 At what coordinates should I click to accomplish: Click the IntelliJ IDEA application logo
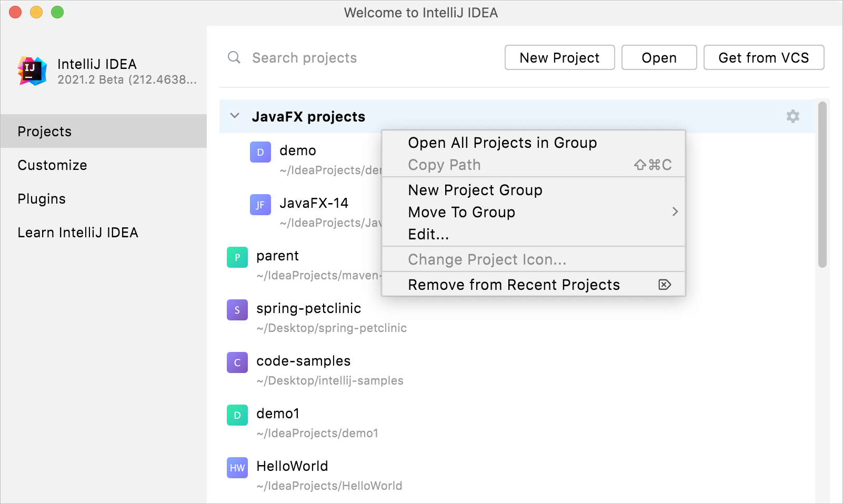(x=33, y=70)
